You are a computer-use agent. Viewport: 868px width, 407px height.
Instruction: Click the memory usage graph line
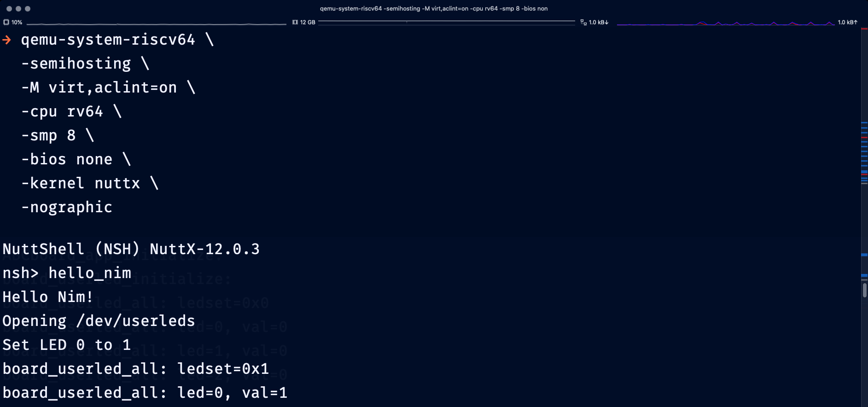pos(447,22)
